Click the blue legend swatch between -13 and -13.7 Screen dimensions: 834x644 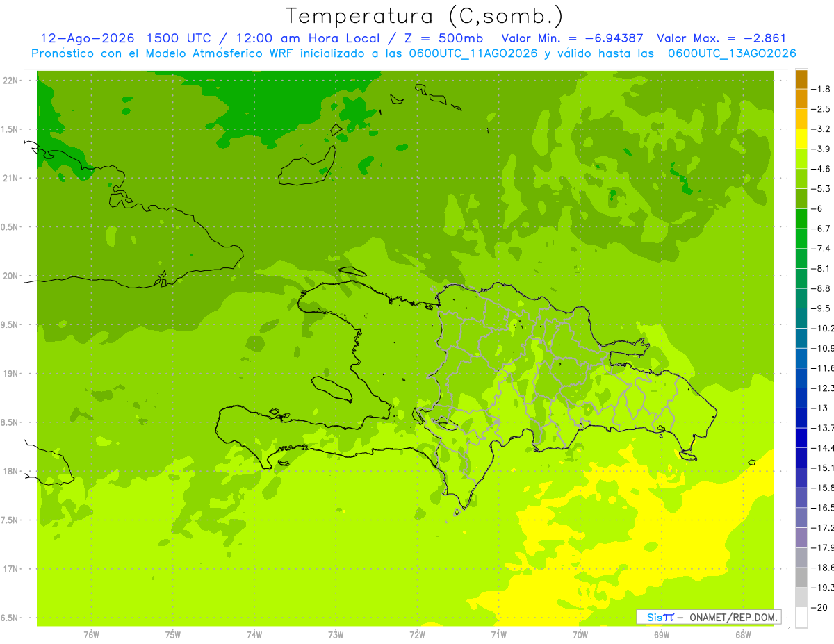(801, 418)
